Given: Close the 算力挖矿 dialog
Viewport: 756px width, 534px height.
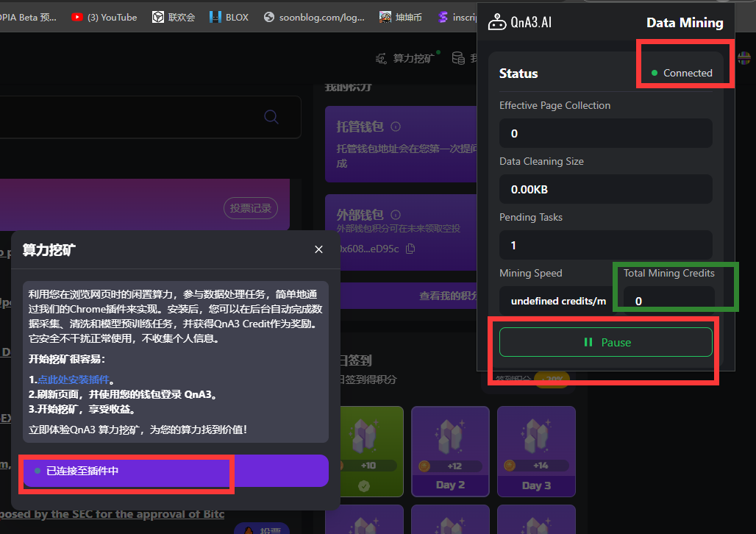Looking at the screenshot, I should (x=318, y=249).
